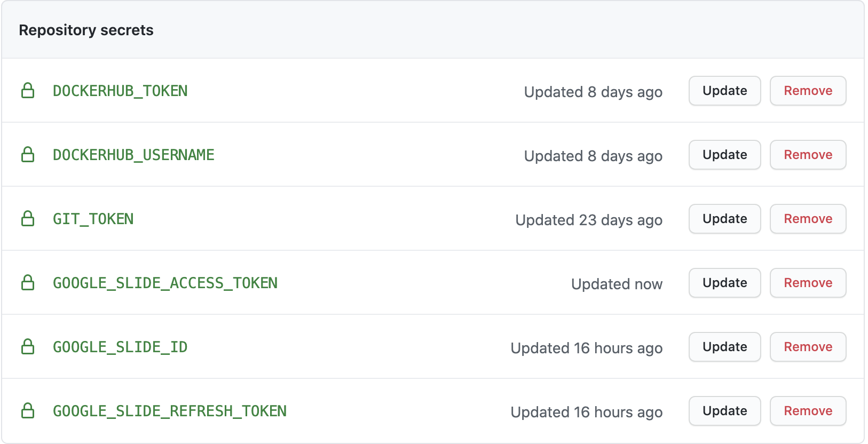Click the lock icon beside DOCKERHUB_USERNAME
868x444 pixels.
(28, 155)
